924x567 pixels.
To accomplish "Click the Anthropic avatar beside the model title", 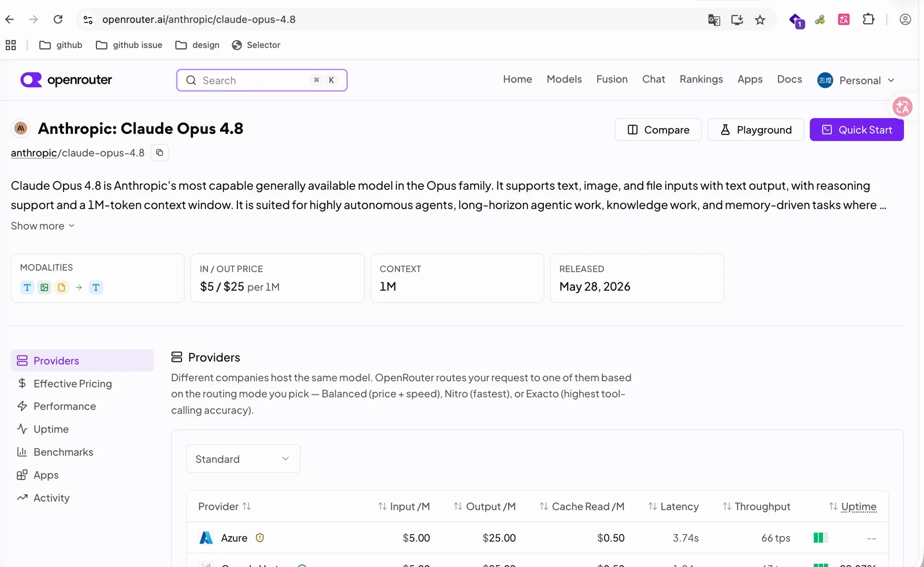I will [21, 128].
